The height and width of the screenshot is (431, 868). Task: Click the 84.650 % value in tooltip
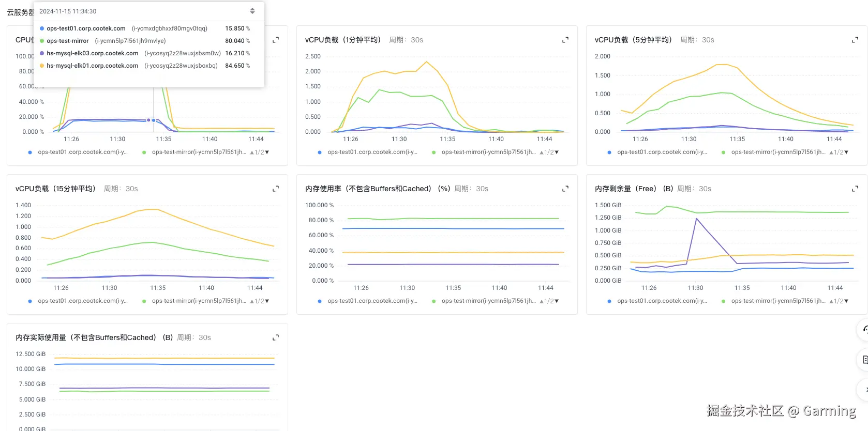tap(237, 66)
